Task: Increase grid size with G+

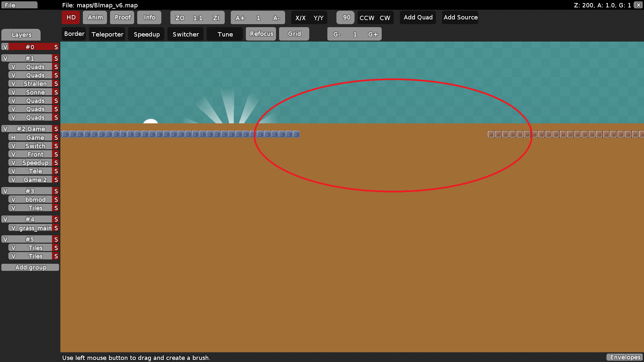Action: (x=373, y=34)
